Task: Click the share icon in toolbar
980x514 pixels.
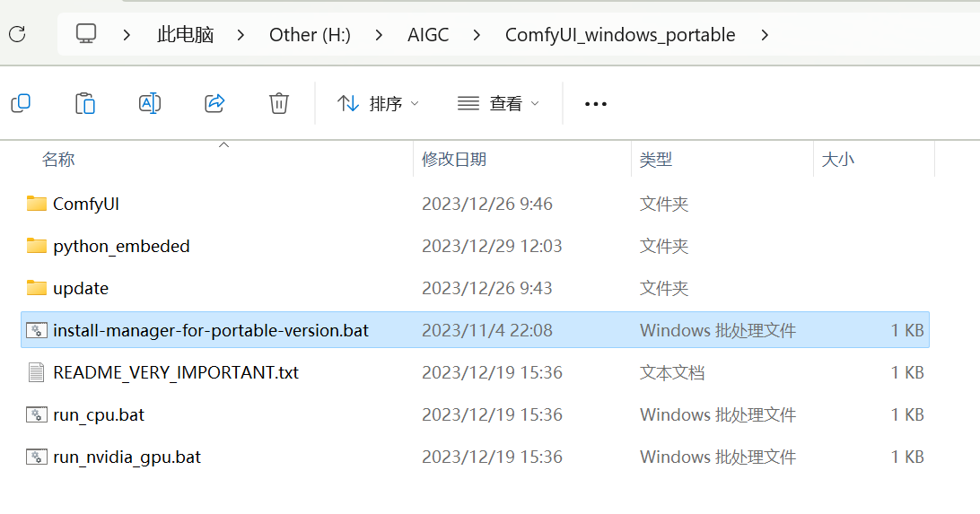Action: 214,103
